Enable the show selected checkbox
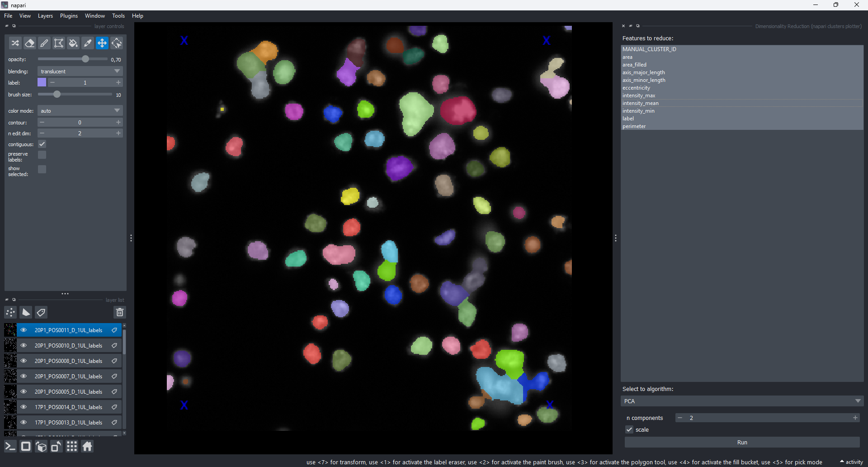 point(42,169)
